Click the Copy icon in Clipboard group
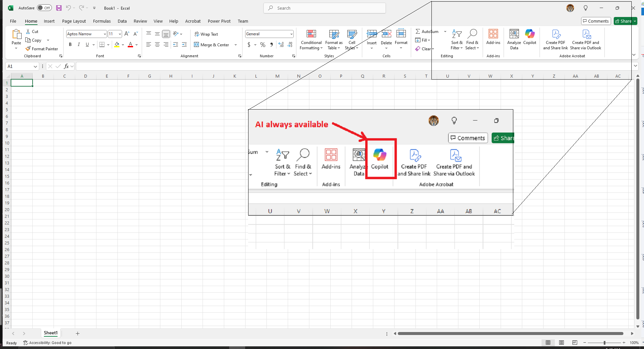This screenshot has width=644, height=349. pyautogui.click(x=28, y=40)
